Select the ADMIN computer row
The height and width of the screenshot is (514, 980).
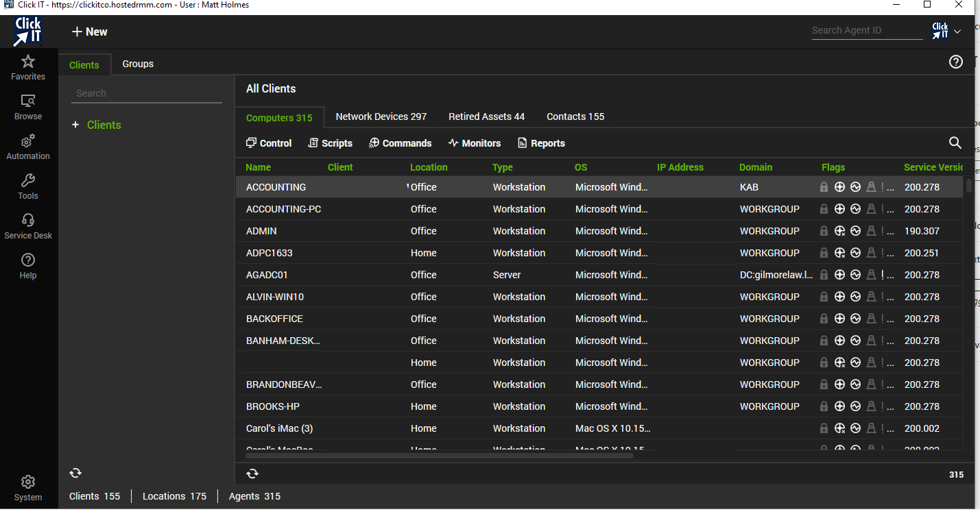pos(599,231)
